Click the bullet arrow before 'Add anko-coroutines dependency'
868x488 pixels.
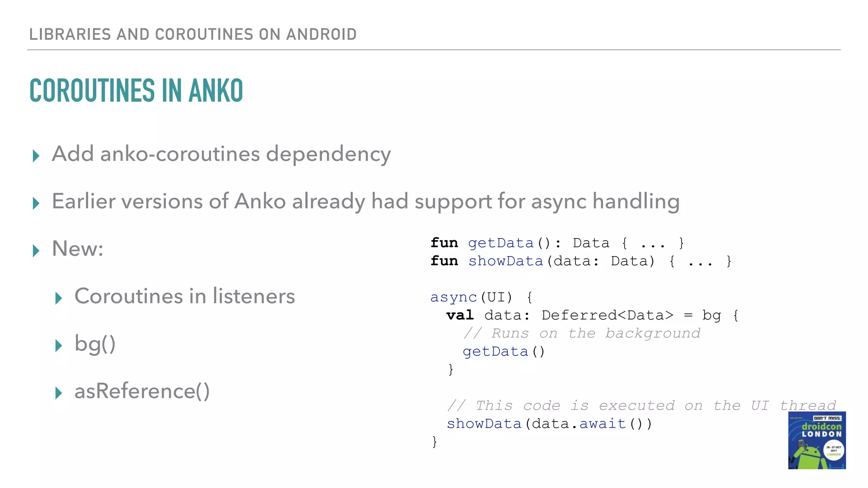pos(36,156)
